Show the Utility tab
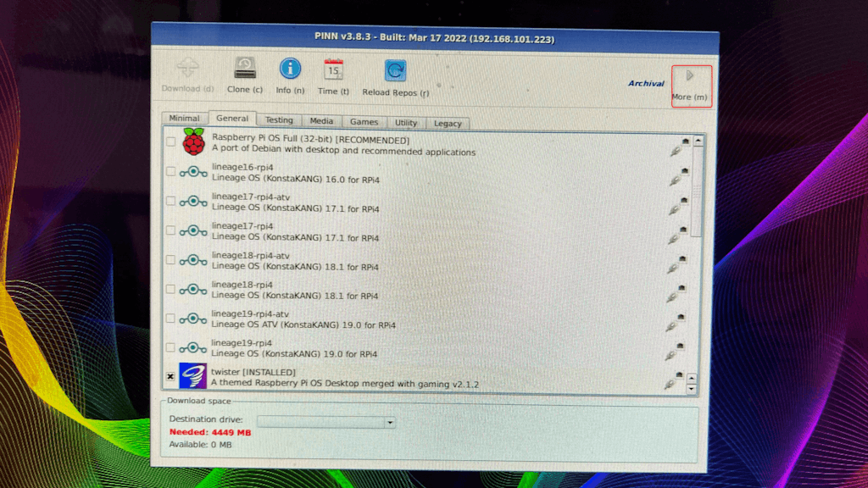Screen dimensions: 868x488 click(406, 123)
